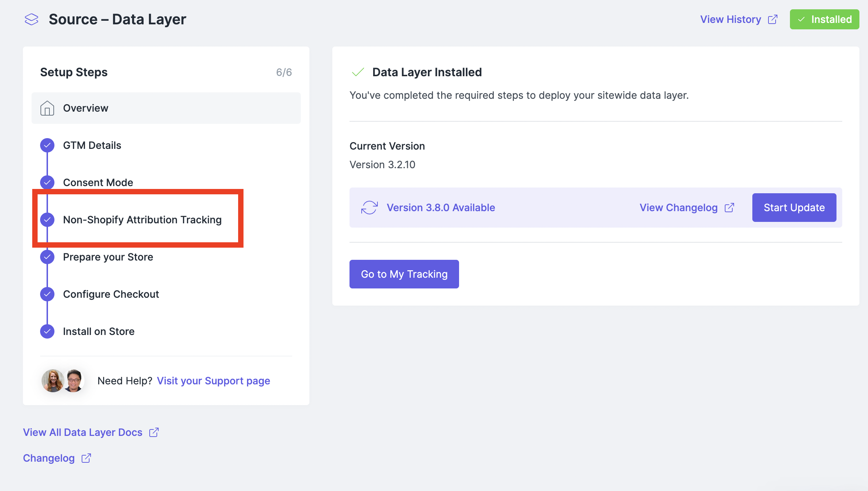This screenshot has width=868, height=491.
Task: Click external link icon beside View Changelog
Action: click(x=729, y=208)
